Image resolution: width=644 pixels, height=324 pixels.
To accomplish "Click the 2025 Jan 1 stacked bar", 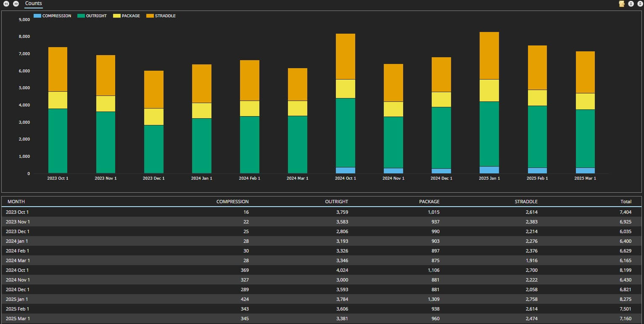I will pyautogui.click(x=489, y=103).
